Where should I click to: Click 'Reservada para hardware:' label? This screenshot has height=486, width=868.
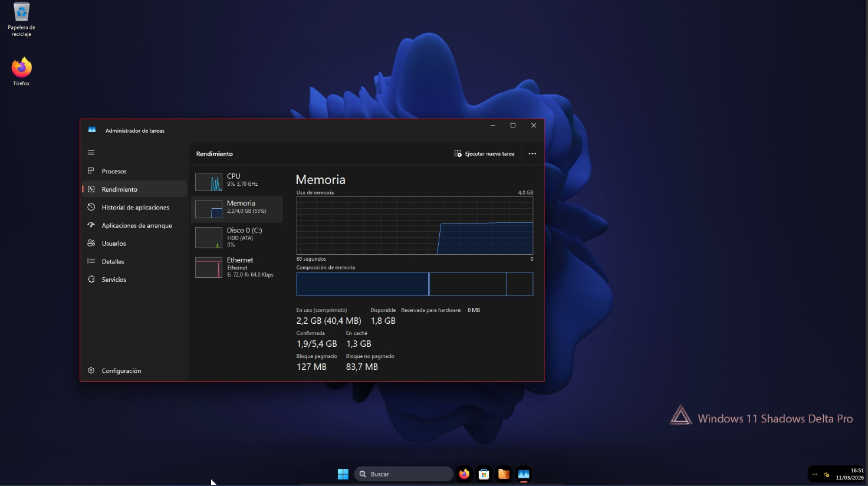[x=431, y=310]
